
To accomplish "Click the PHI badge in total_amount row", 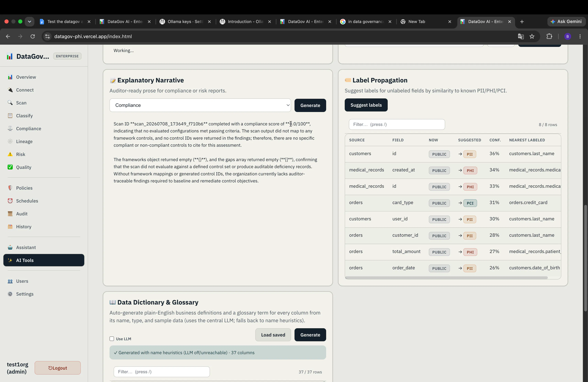I will tap(470, 252).
